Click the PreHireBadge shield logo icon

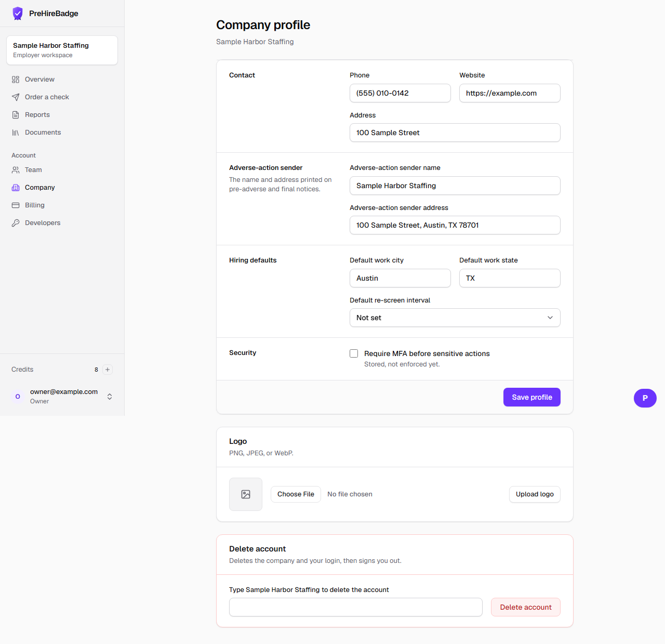tap(18, 14)
